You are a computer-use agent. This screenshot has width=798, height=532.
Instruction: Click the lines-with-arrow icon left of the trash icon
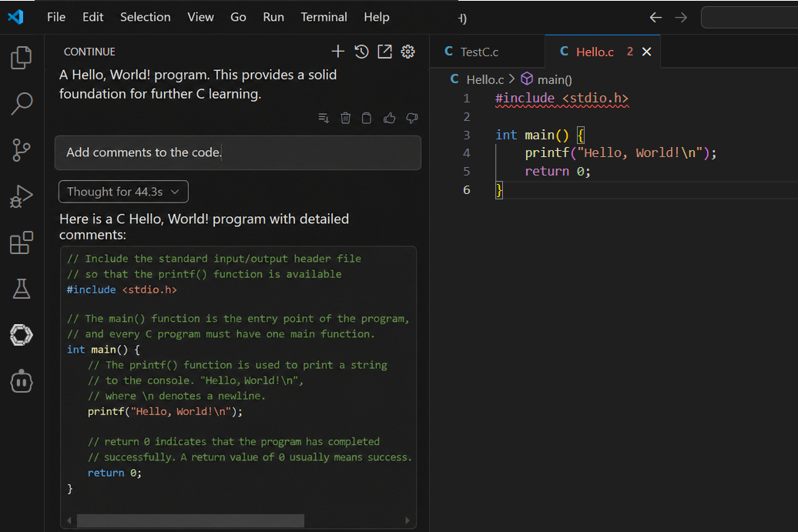[x=324, y=118]
